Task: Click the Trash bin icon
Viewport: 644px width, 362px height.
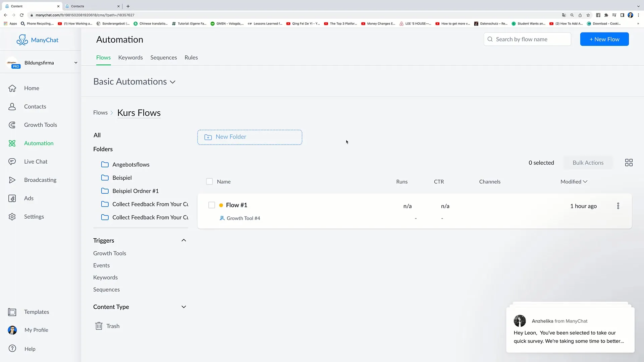Action: click(x=99, y=326)
